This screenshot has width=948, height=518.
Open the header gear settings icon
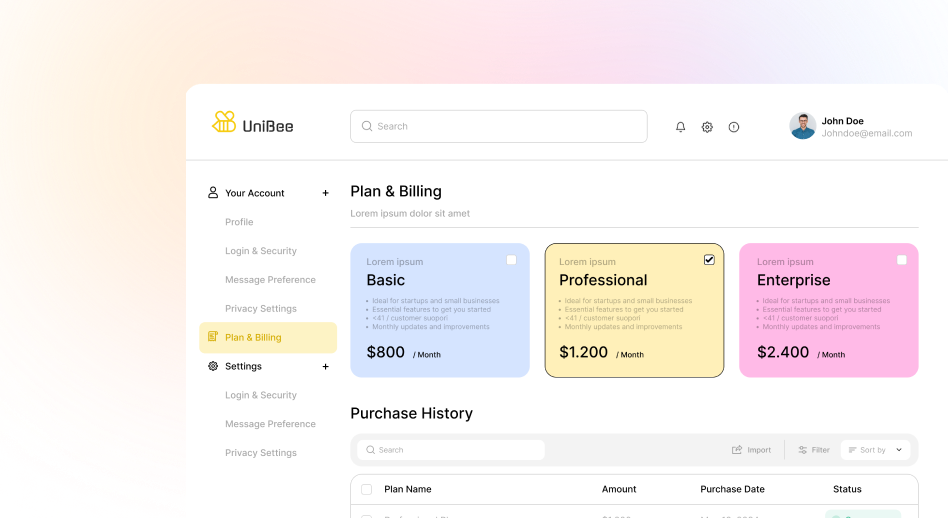(x=707, y=127)
